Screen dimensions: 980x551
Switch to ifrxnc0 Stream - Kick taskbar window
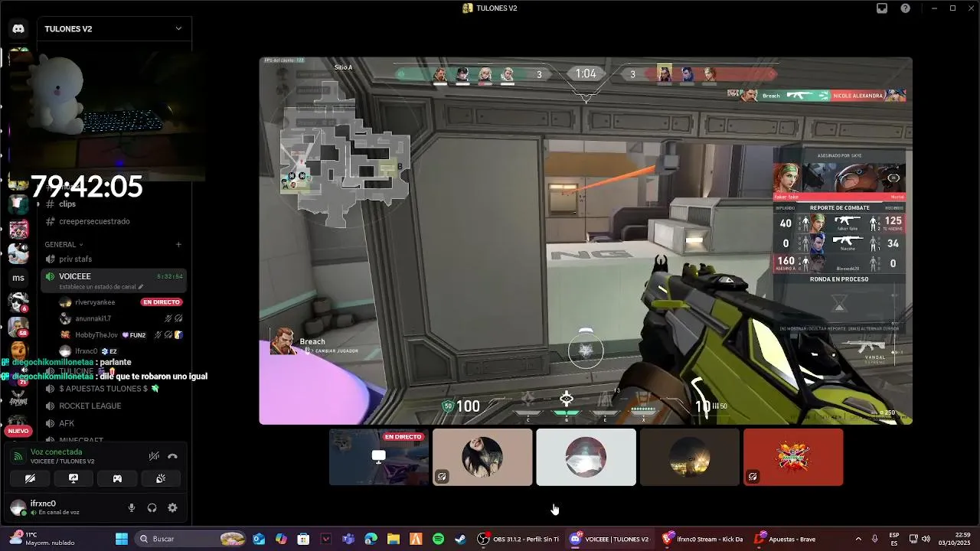coord(703,539)
